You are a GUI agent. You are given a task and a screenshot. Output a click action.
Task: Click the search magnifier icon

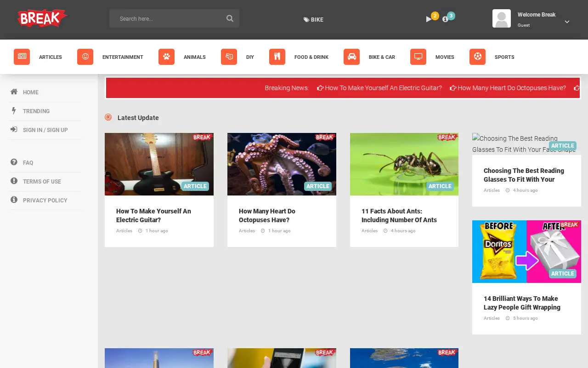click(230, 18)
